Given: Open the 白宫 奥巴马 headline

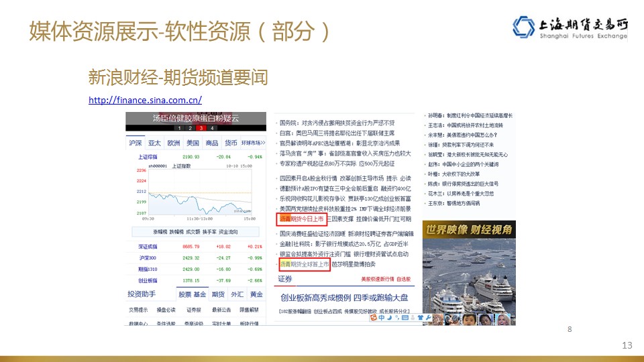Looking at the screenshot, I should [337, 133].
